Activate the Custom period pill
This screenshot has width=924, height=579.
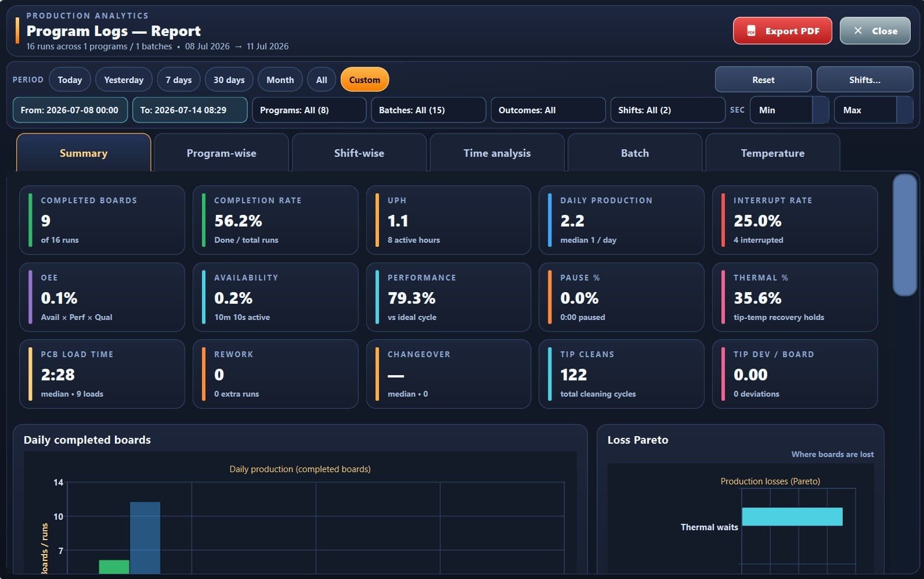click(364, 80)
